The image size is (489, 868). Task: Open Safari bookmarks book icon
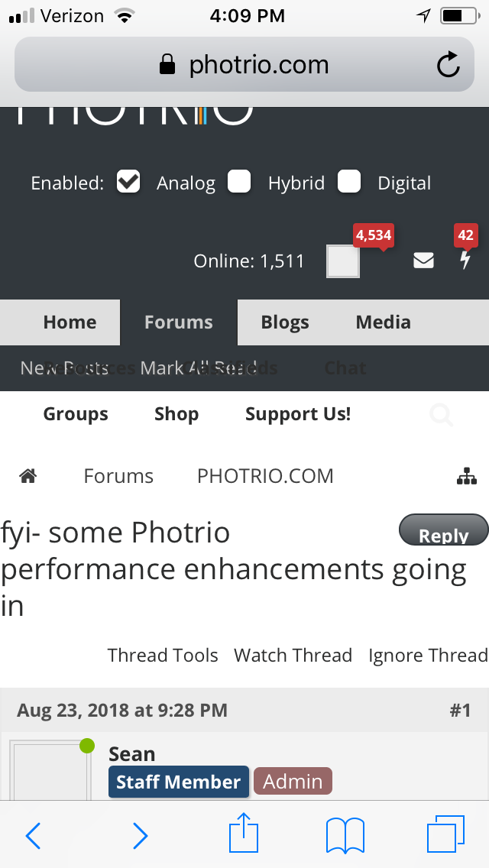345,835
